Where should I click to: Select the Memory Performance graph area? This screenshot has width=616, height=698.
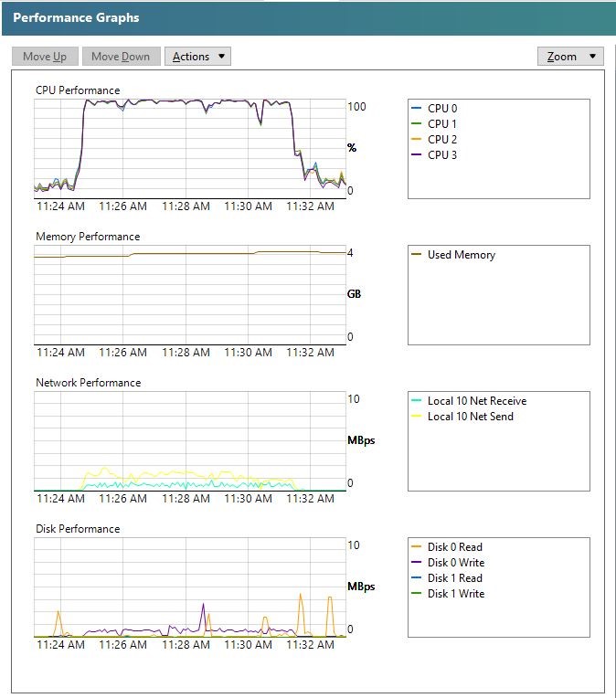(189, 294)
